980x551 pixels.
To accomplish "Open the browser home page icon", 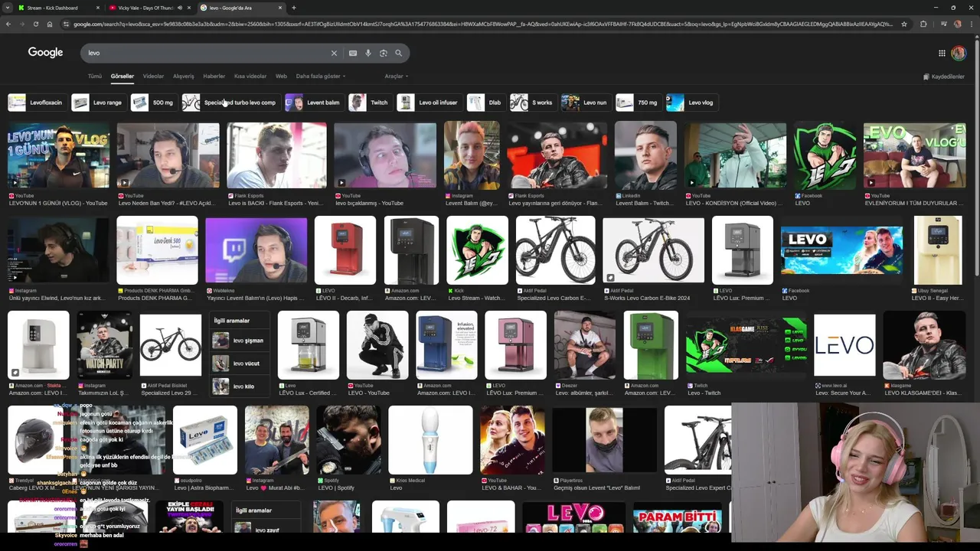I will coord(49,24).
